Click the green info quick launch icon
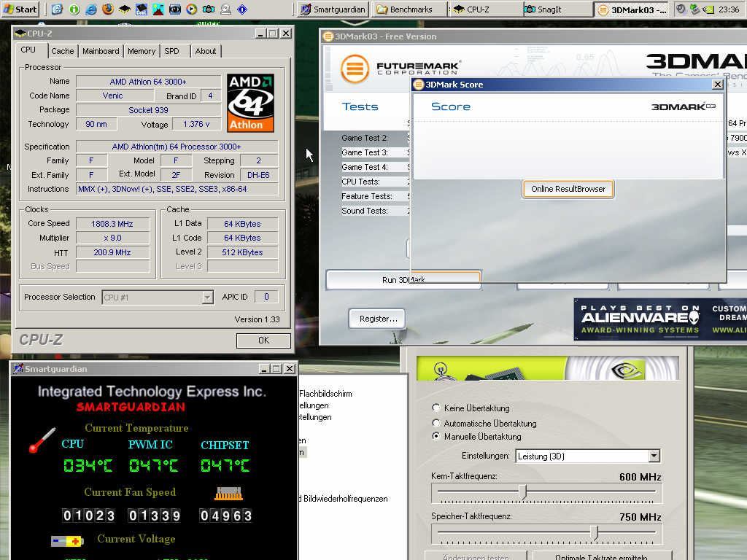Viewport: 747px width, 560px height. 74,9
